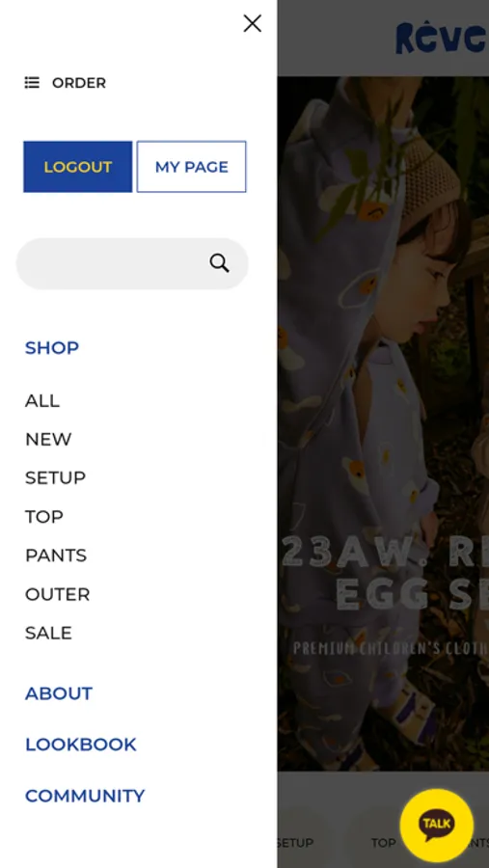Open the SETUP category

(55, 477)
